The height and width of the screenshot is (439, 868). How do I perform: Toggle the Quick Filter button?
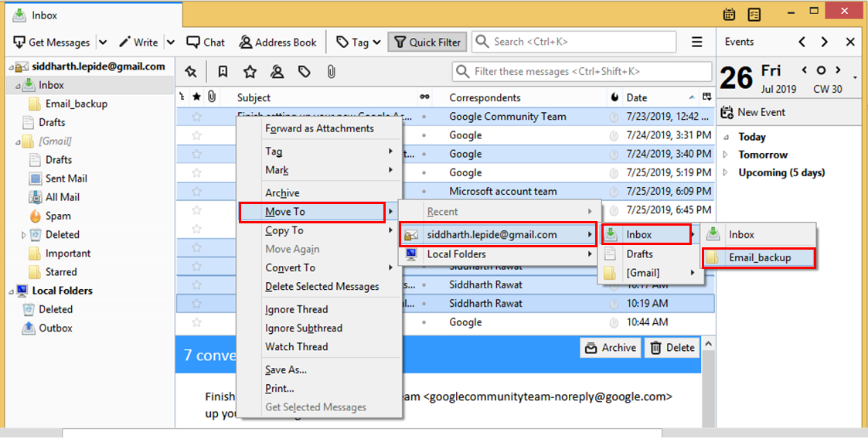click(x=427, y=42)
